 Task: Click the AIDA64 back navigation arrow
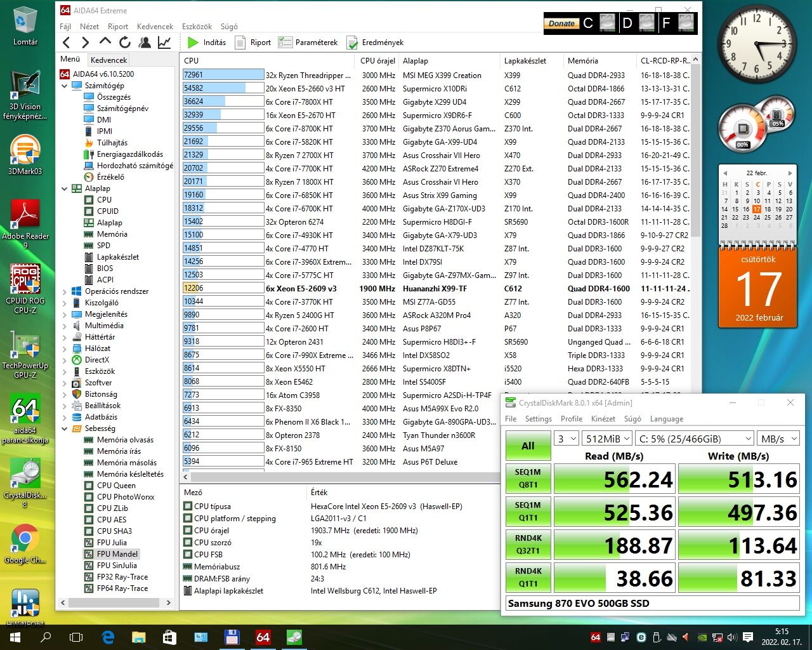pos(67,43)
